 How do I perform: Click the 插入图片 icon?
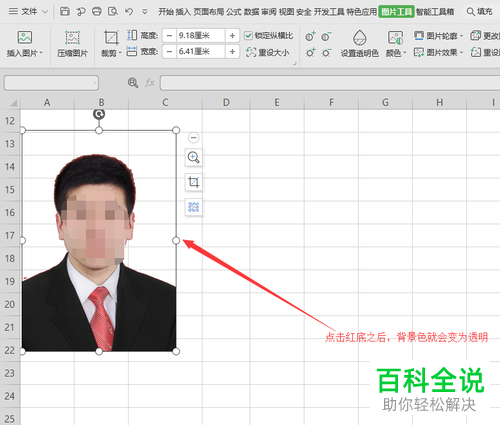tap(25, 37)
